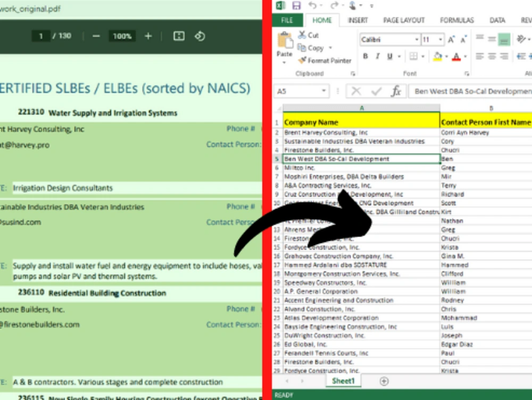
Task: Click touch/mouse mode icon in quick access toolbar
Action: click(x=353, y=5)
